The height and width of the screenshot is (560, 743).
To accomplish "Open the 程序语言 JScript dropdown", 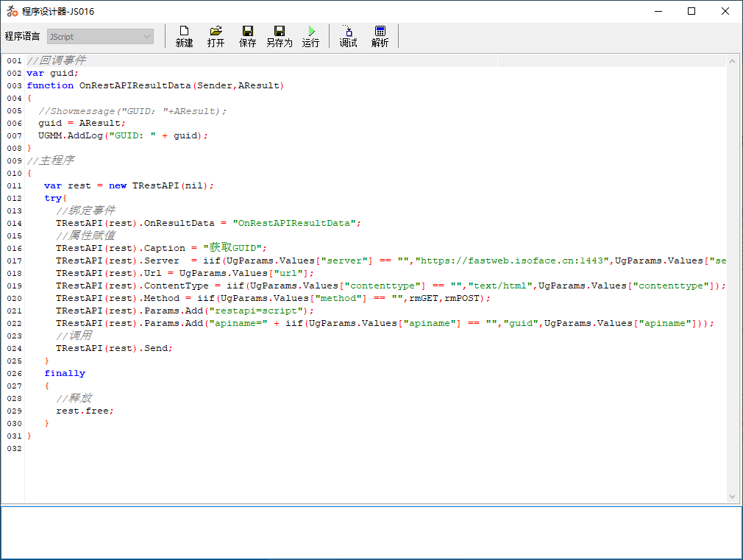I will click(101, 37).
